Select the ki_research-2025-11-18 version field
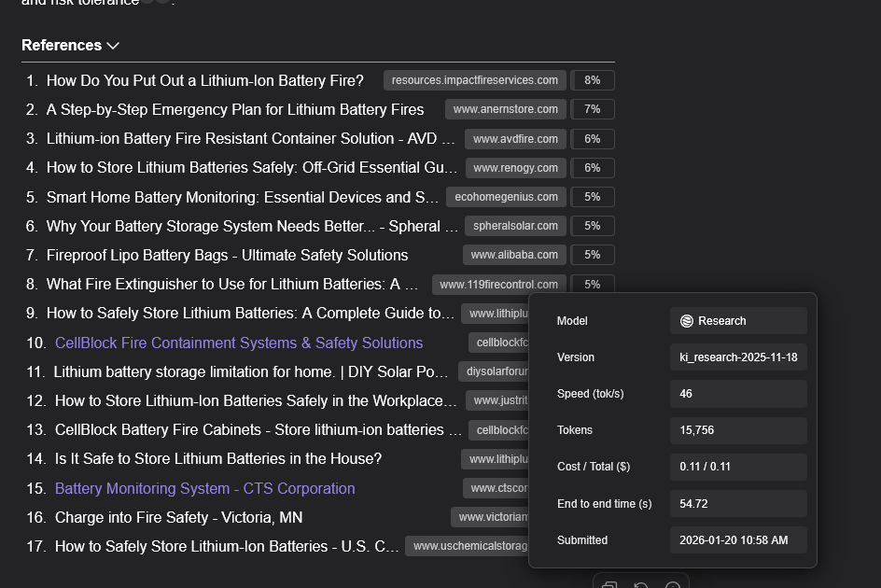Screen dimensions: 881x588 pos(738,357)
